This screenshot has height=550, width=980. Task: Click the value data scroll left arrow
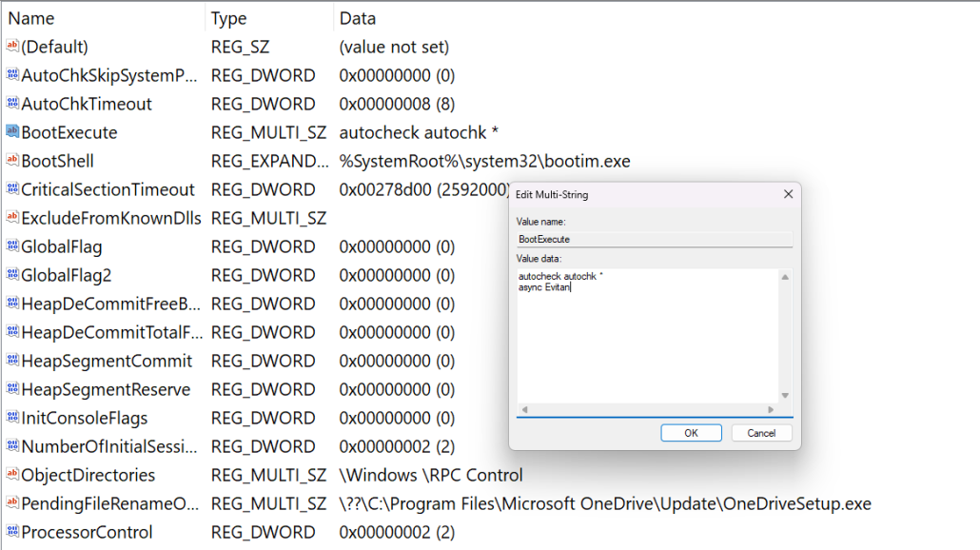pyautogui.click(x=524, y=409)
